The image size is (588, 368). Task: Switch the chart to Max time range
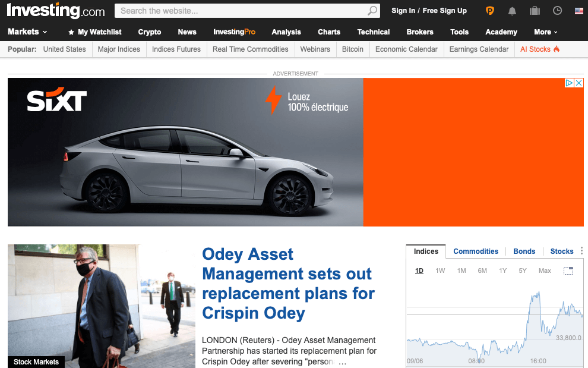click(x=544, y=271)
